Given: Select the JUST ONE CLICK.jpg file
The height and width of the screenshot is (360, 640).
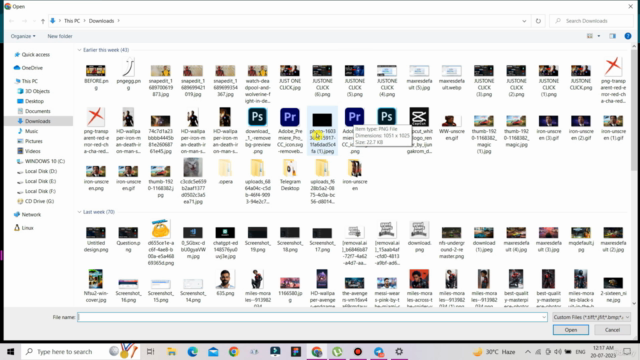Looking at the screenshot, I should [x=290, y=78].
